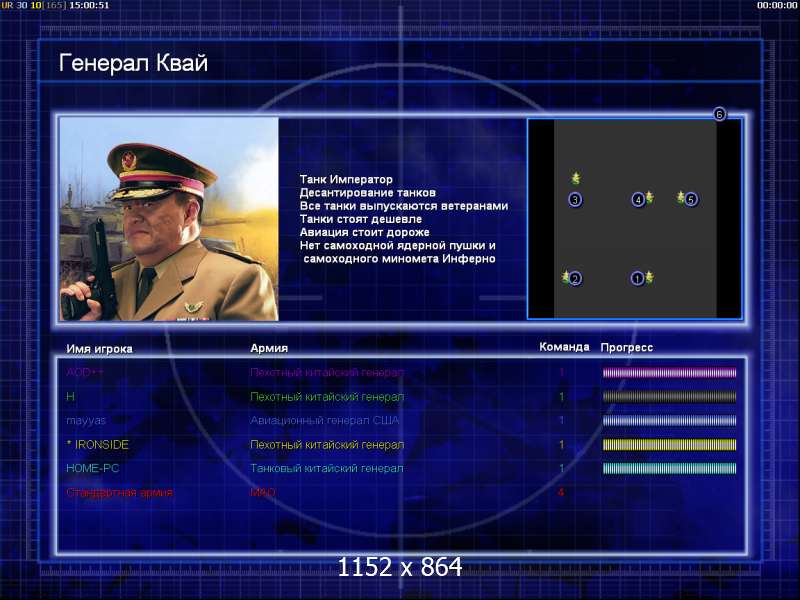
Task: Select start position marker 2 on minimap
Action: tap(576, 279)
